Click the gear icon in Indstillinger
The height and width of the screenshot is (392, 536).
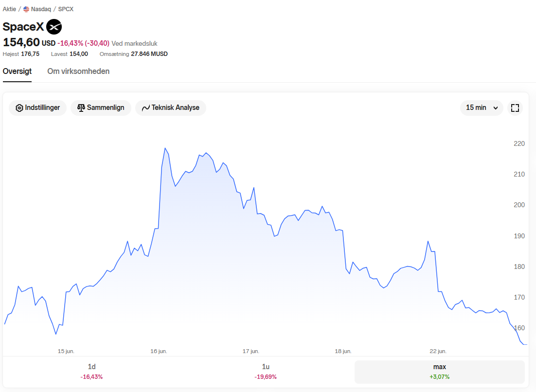(19, 108)
